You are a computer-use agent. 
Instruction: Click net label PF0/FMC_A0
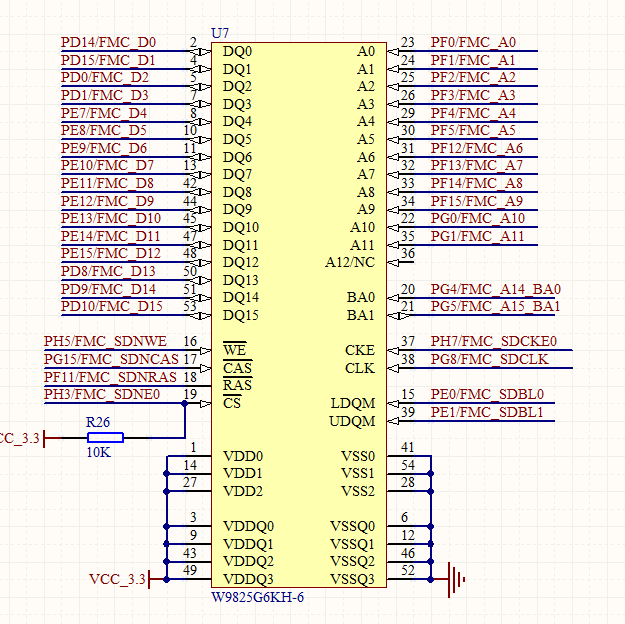473,42
